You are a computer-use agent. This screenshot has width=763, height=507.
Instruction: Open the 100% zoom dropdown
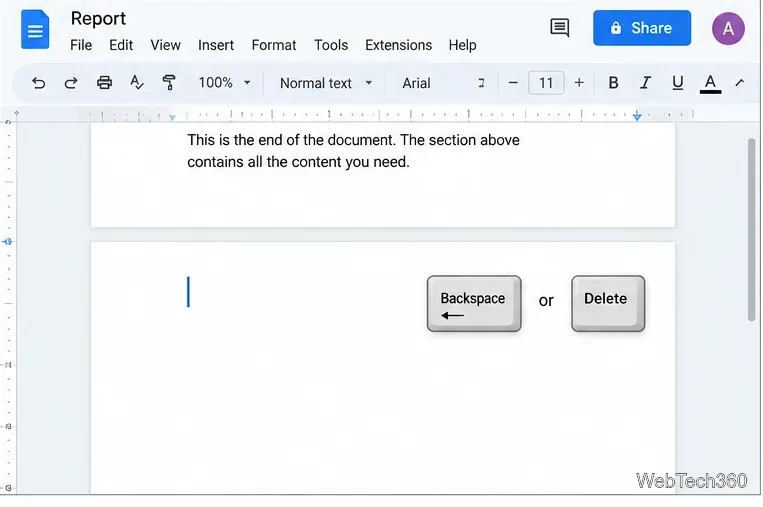[224, 83]
